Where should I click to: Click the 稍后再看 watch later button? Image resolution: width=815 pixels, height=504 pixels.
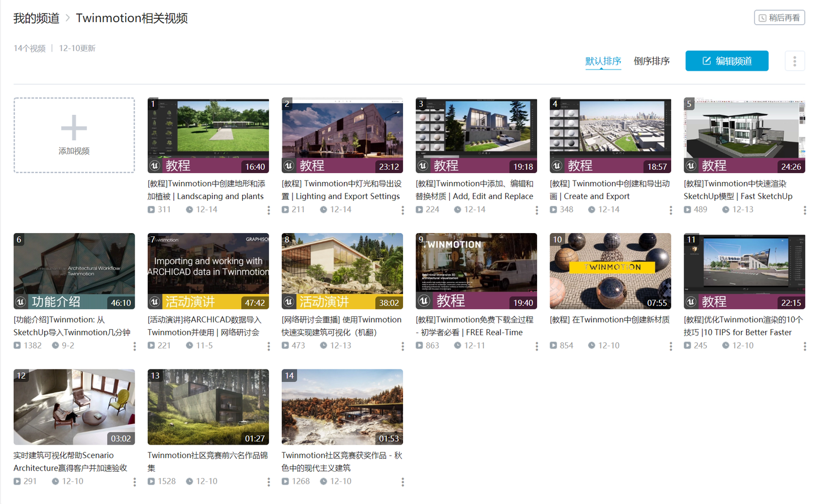coord(779,18)
